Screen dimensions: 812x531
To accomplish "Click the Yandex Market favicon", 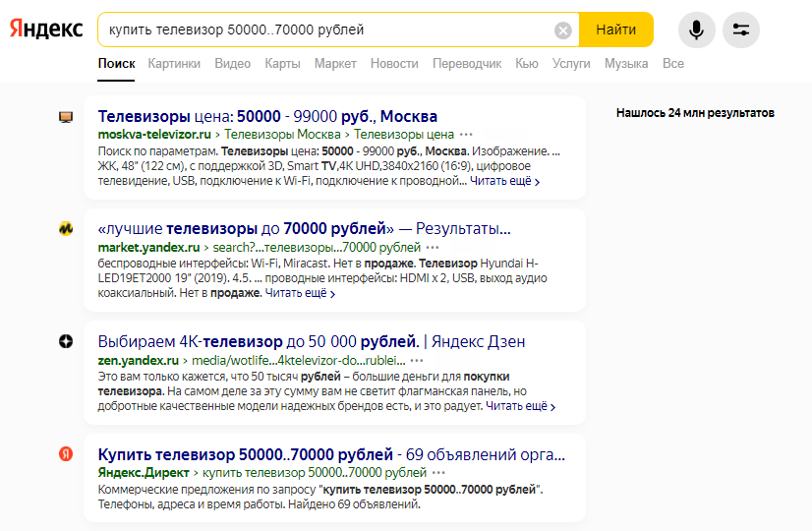I will click(66, 228).
